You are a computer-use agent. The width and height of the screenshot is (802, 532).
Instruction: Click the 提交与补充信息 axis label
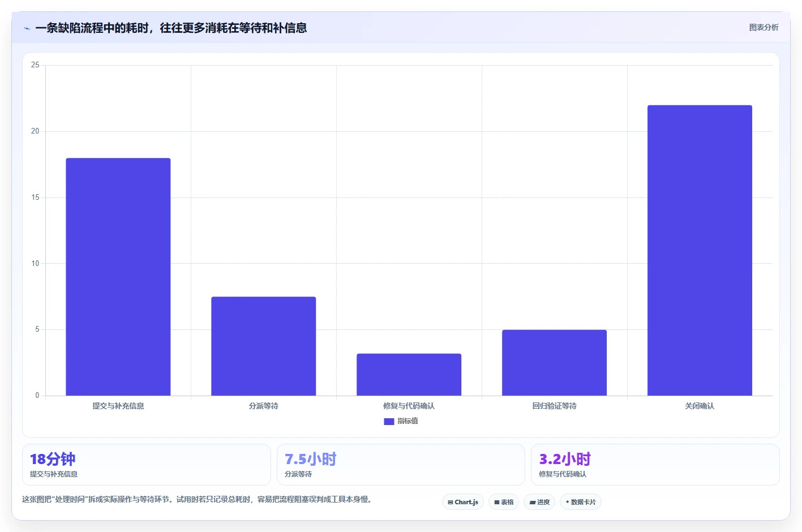coord(118,406)
